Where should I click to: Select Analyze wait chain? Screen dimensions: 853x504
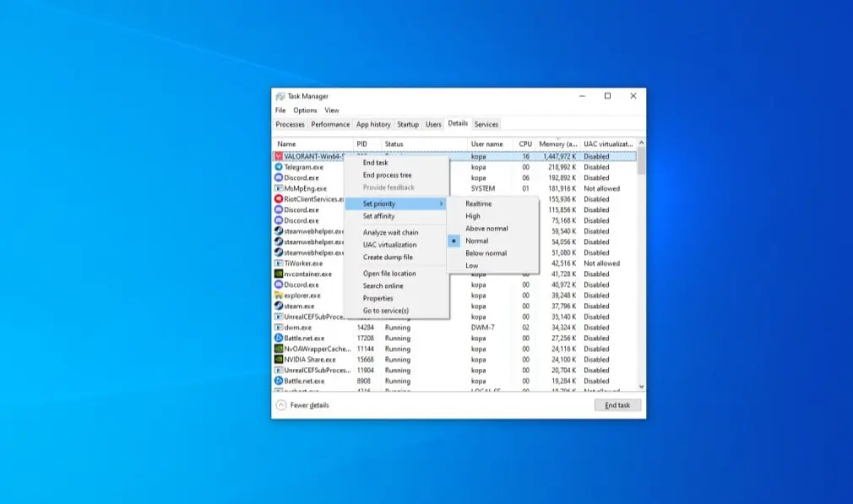(x=390, y=232)
